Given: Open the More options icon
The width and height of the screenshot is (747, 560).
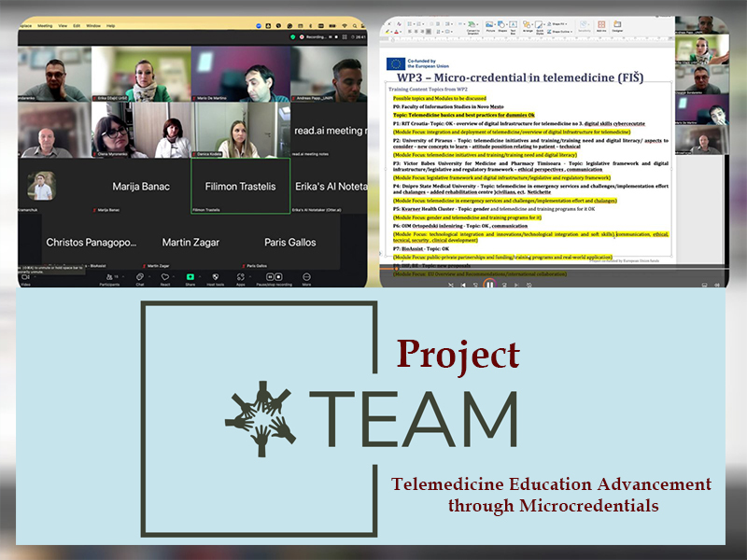Looking at the screenshot, I should click(x=306, y=276).
